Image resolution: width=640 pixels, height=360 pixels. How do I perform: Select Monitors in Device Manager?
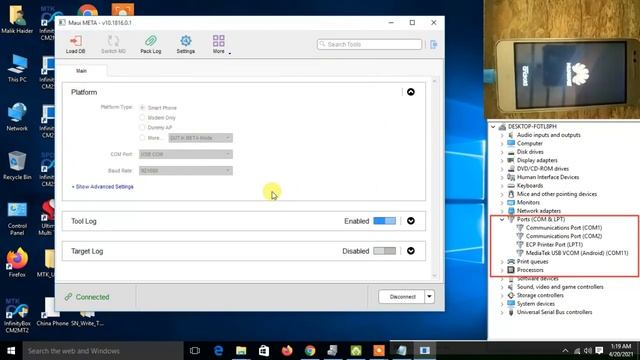[x=528, y=202]
